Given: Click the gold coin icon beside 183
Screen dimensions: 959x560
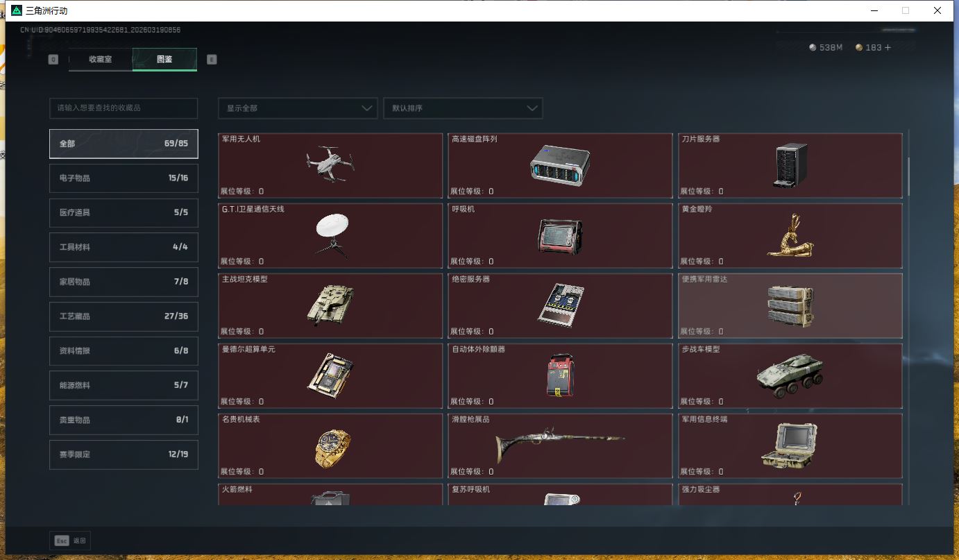Looking at the screenshot, I should pyautogui.click(x=858, y=47).
